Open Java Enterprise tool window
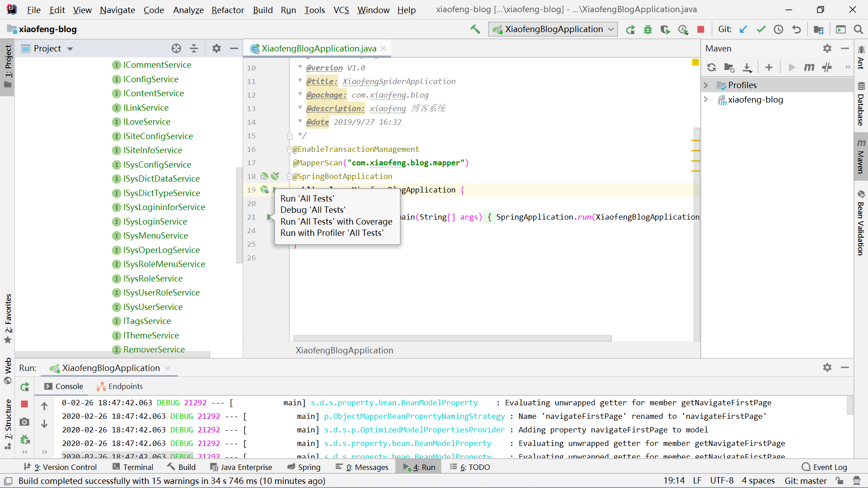Viewport: 868px width, 488px height. click(241, 467)
